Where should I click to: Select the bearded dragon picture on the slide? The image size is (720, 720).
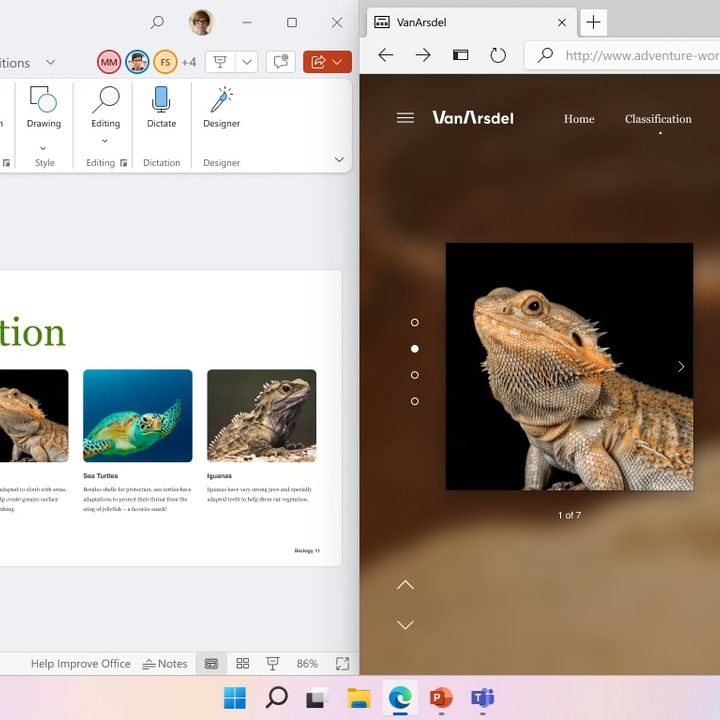[34, 416]
